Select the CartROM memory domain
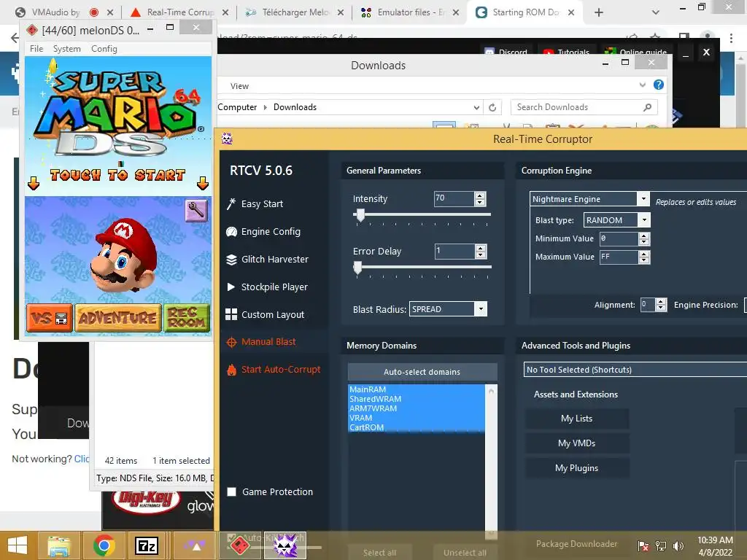 [417, 427]
